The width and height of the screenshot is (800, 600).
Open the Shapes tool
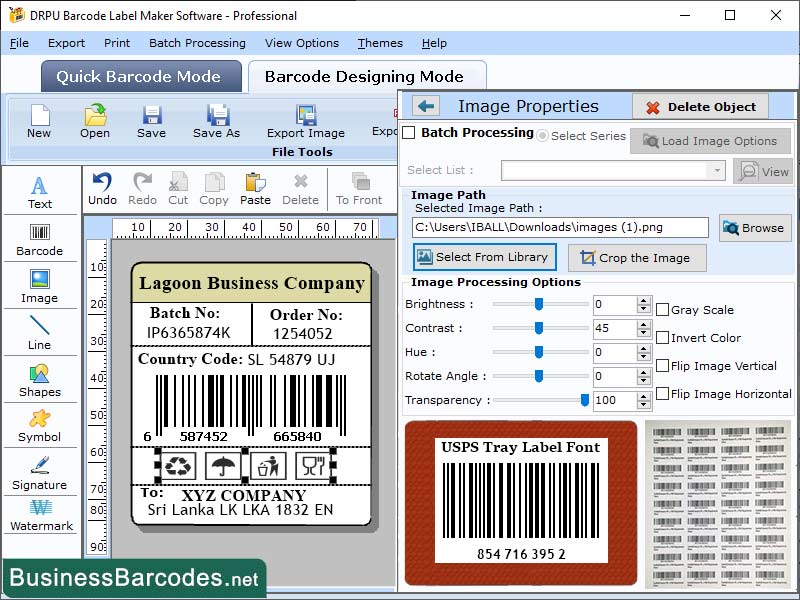pyautogui.click(x=40, y=385)
